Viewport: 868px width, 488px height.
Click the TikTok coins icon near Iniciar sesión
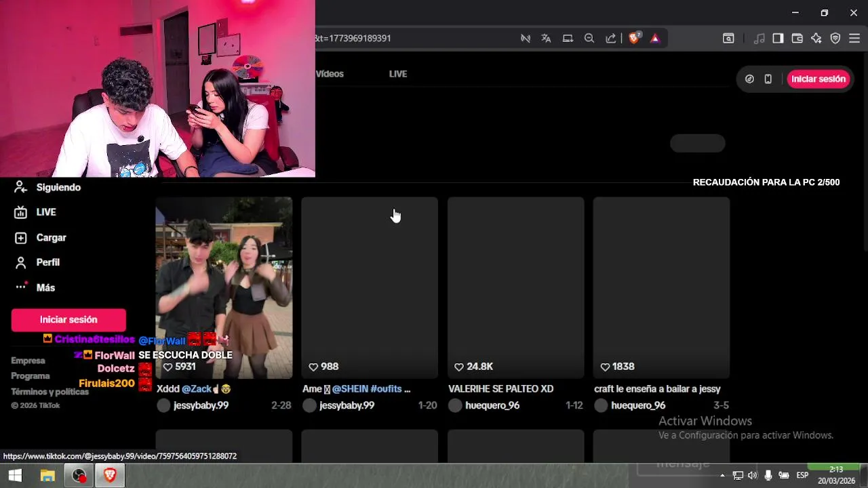pyautogui.click(x=749, y=79)
